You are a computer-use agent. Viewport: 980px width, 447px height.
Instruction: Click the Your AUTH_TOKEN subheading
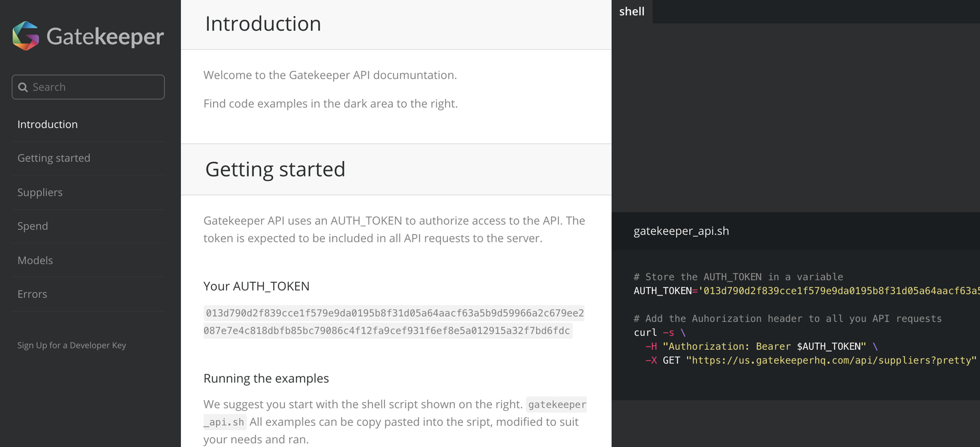click(x=256, y=286)
